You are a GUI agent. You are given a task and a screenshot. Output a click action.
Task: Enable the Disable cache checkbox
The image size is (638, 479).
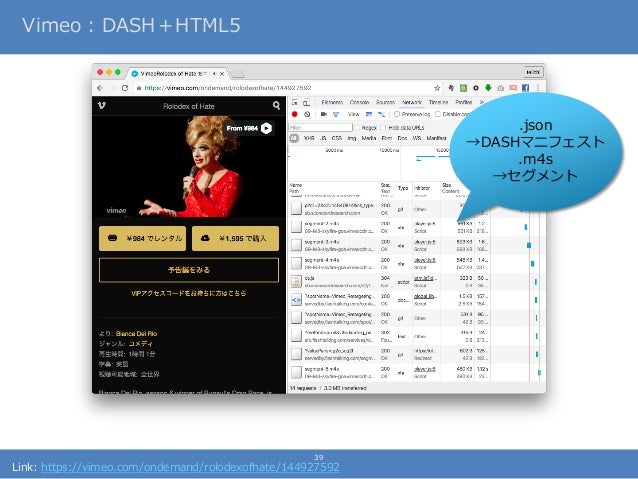438,114
